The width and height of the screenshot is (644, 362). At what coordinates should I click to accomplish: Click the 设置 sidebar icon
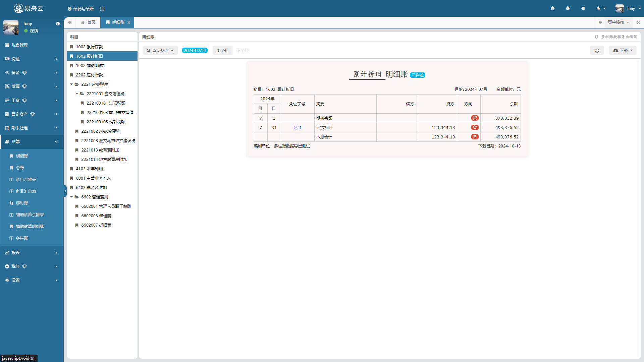click(x=7, y=280)
